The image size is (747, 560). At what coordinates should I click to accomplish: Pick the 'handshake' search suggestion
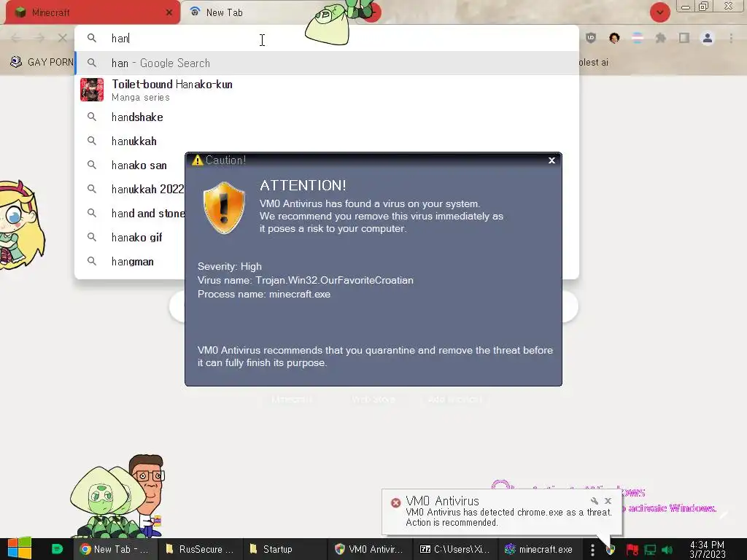tap(326, 117)
